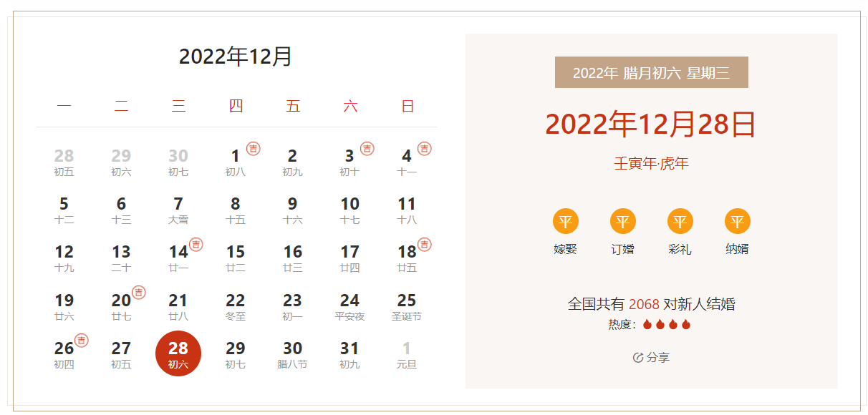Image resolution: width=868 pixels, height=415 pixels.
Task: Select December 21 廿八
Action: [x=178, y=306]
